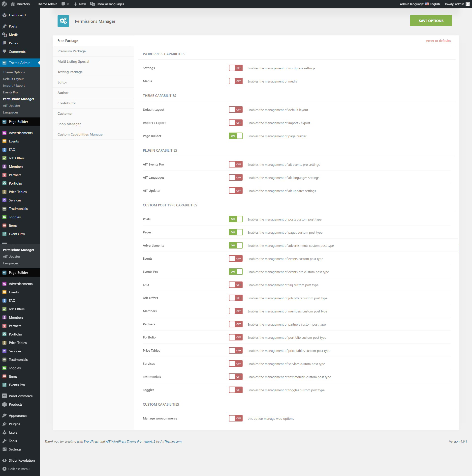
Task: Click the Plugin Capabilities section heading
Action: pyautogui.click(x=160, y=150)
